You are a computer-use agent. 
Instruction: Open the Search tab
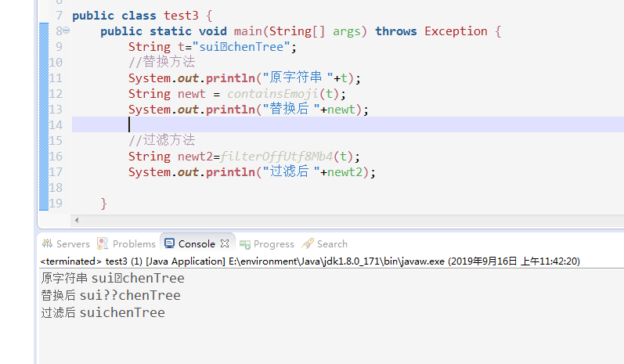click(332, 243)
